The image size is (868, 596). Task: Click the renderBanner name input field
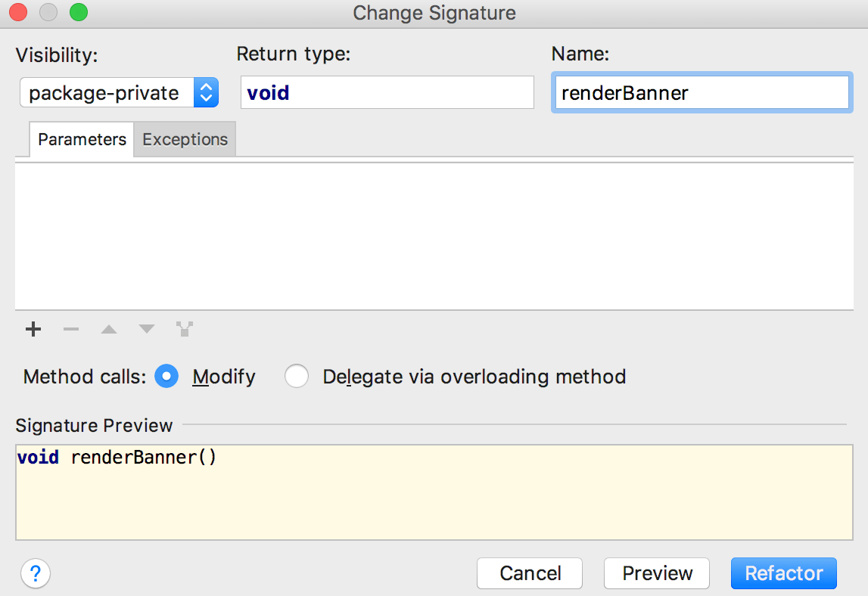point(702,92)
